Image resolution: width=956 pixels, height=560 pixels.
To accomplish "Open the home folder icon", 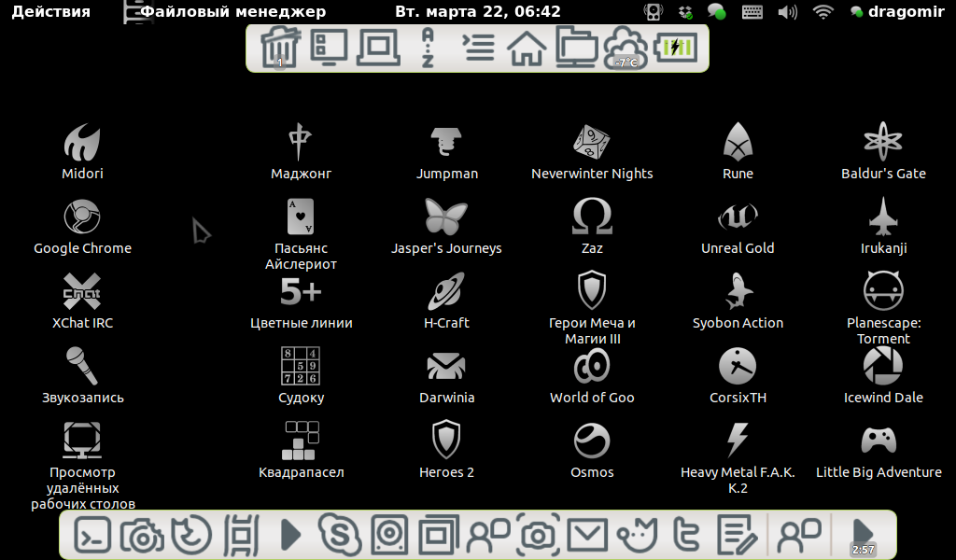I will point(527,48).
